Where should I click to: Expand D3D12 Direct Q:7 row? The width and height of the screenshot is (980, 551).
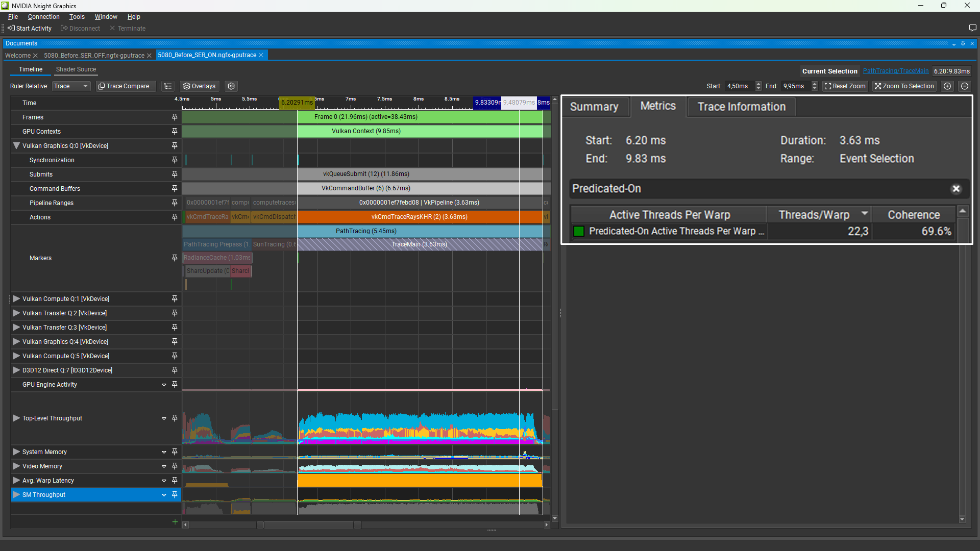tap(16, 370)
